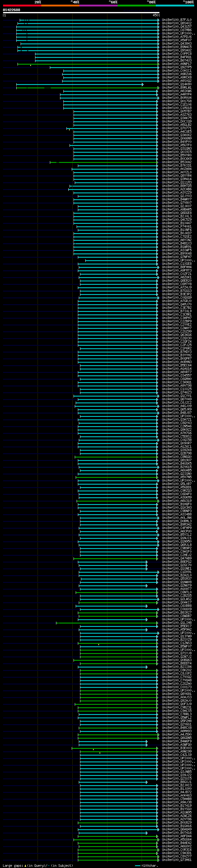Viewport: 197px width, 868px height.
Task: Open the UniRef100_Q43157 hit
Action: pos(176,26)
